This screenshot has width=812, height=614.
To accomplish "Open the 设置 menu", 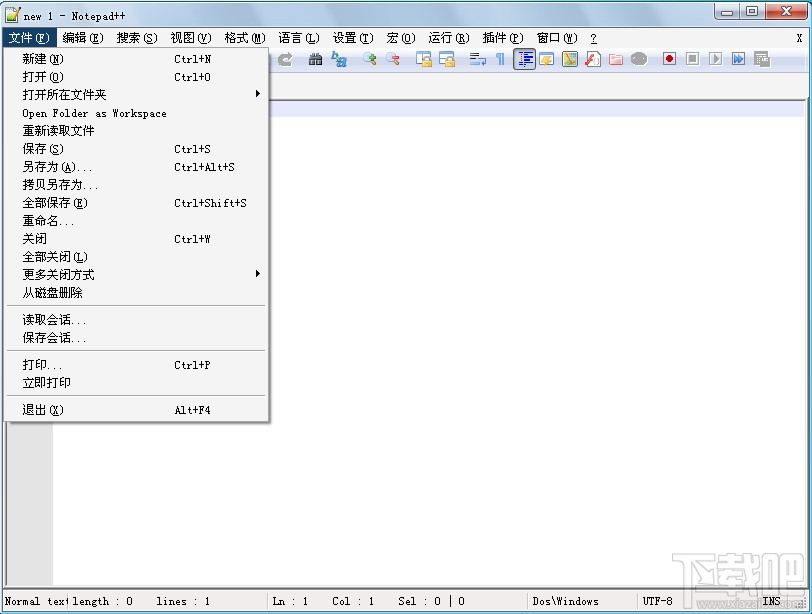I will 352,37.
